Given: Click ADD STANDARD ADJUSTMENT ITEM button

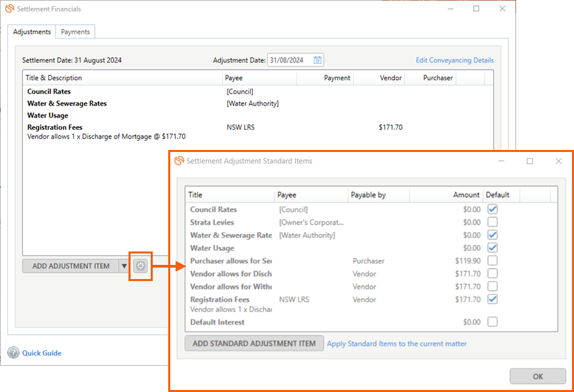Looking at the screenshot, I should pyautogui.click(x=254, y=344).
